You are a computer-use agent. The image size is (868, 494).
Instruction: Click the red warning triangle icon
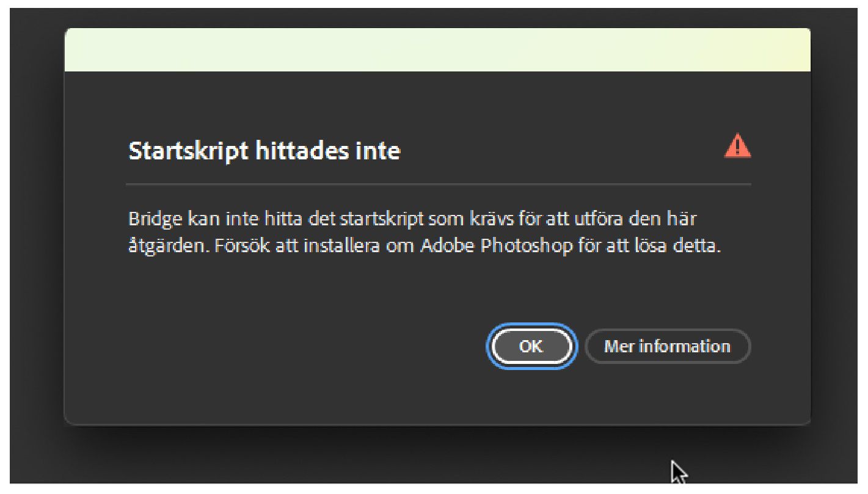tap(738, 147)
